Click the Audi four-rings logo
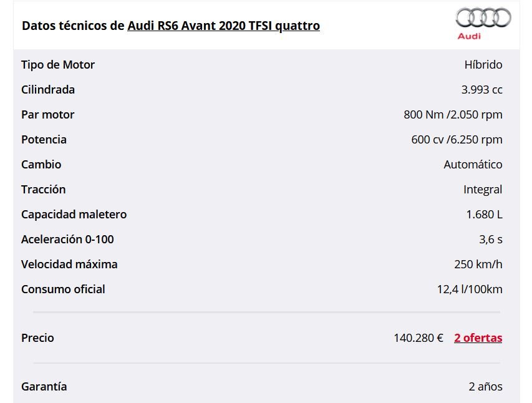 (483, 17)
